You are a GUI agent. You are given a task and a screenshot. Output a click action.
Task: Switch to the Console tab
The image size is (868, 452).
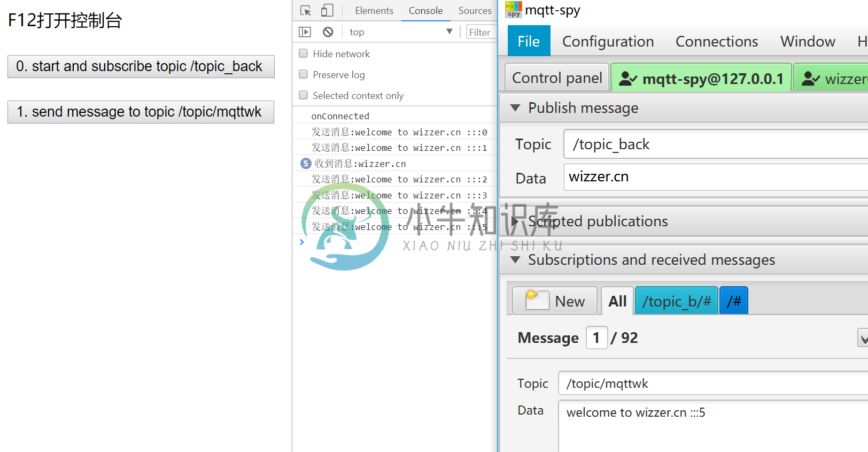pos(425,11)
